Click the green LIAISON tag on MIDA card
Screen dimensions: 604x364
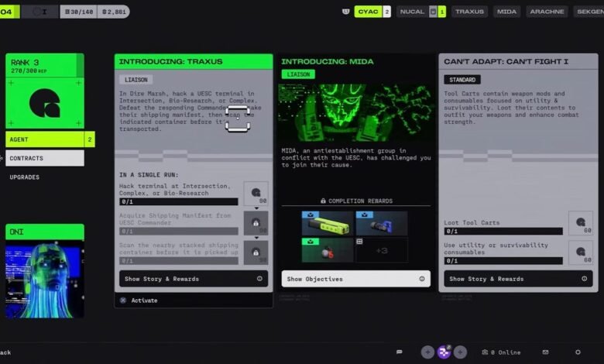[x=298, y=74]
